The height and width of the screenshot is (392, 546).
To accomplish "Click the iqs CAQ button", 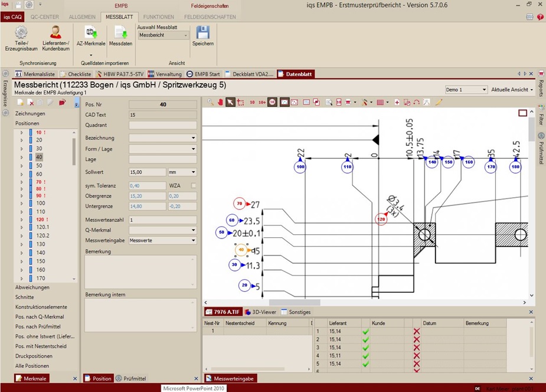I will 12,17.
